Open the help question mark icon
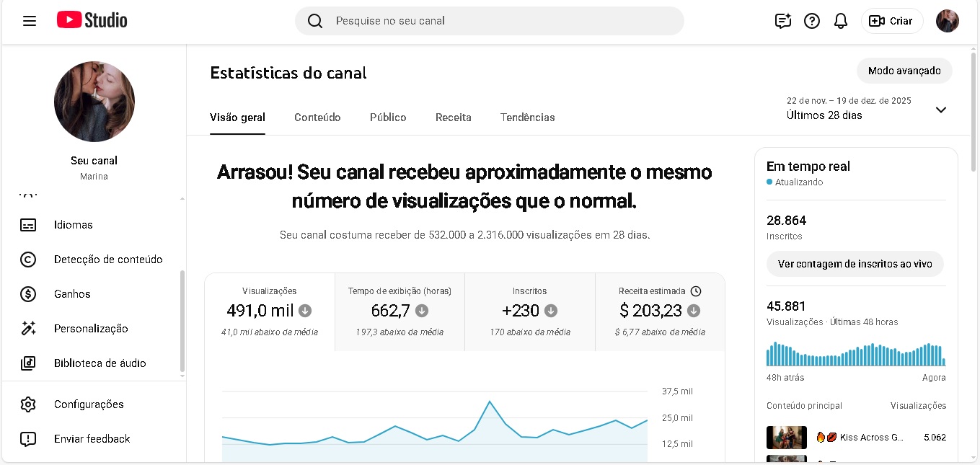980x465 pixels. (812, 21)
